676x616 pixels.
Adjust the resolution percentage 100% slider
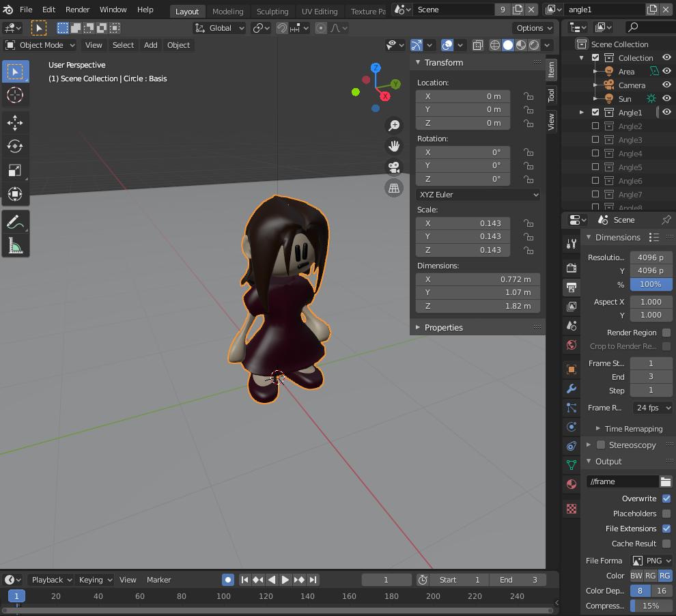651,285
